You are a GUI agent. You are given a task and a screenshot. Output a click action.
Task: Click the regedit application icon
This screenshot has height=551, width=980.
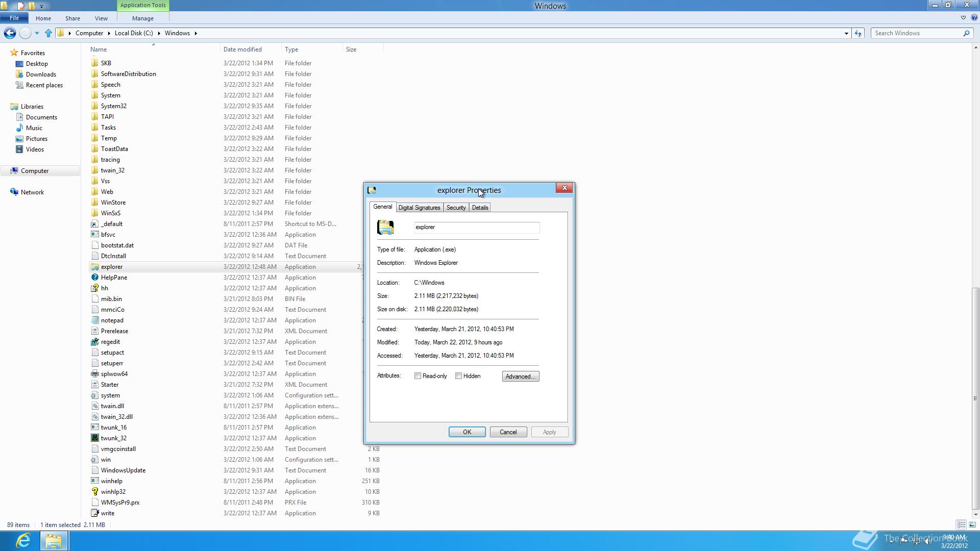pyautogui.click(x=94, y=342)
